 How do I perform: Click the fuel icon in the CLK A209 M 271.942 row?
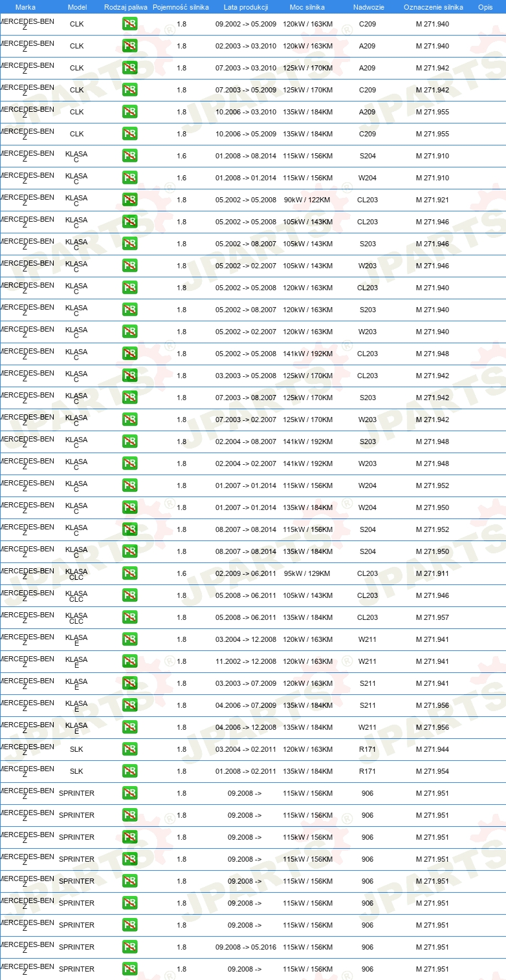point(129,69)
